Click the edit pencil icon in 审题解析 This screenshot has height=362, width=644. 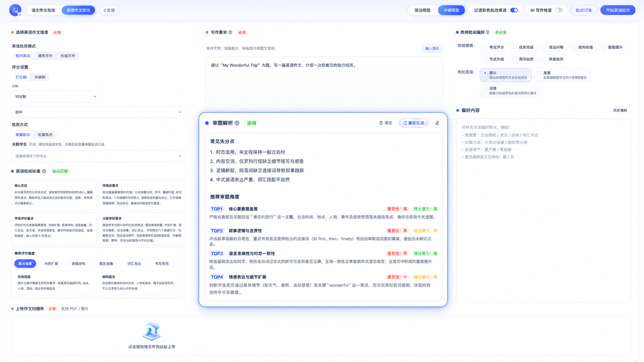(437, 123)
